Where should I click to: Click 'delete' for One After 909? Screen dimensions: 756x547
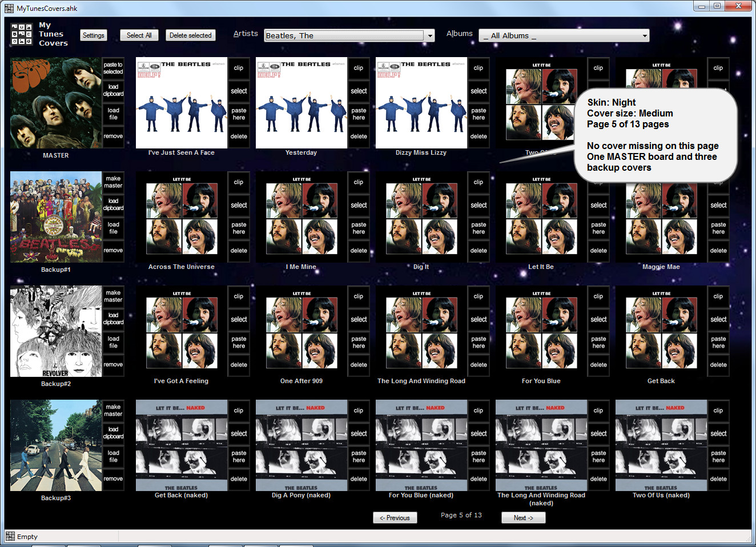tap(359, 365)
